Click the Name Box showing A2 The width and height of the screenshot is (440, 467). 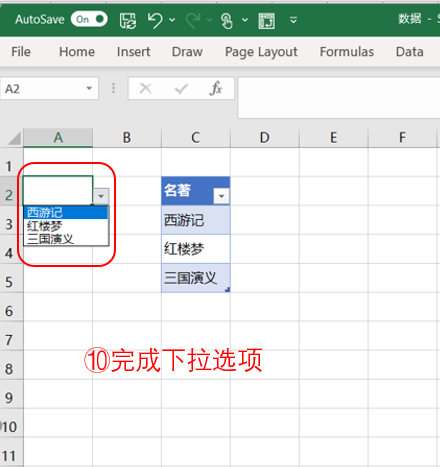42,89
